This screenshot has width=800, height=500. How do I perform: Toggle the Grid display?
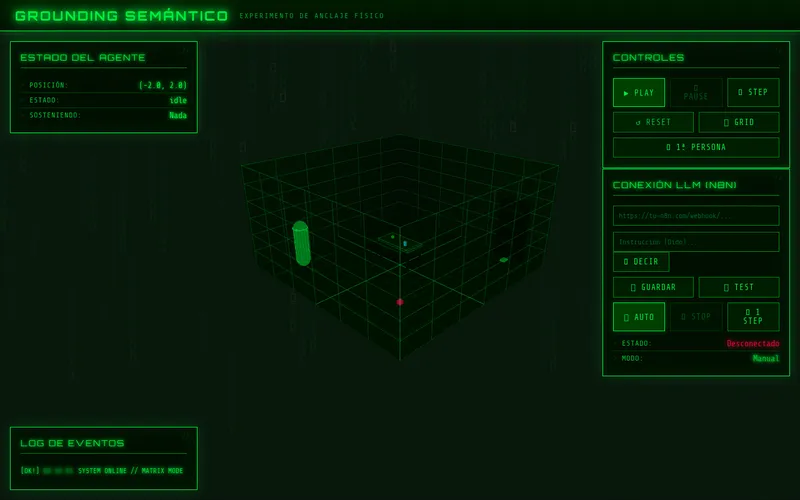(x=739, y=122)
